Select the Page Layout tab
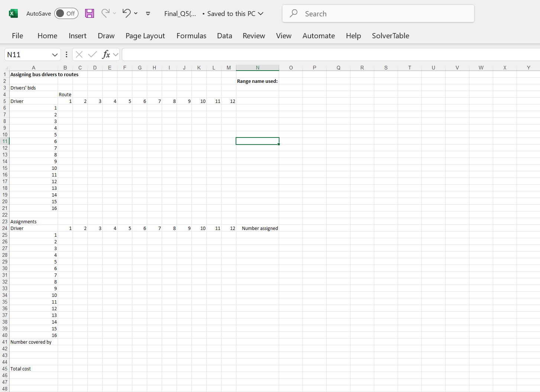540x392 pixels. [145, 36]
